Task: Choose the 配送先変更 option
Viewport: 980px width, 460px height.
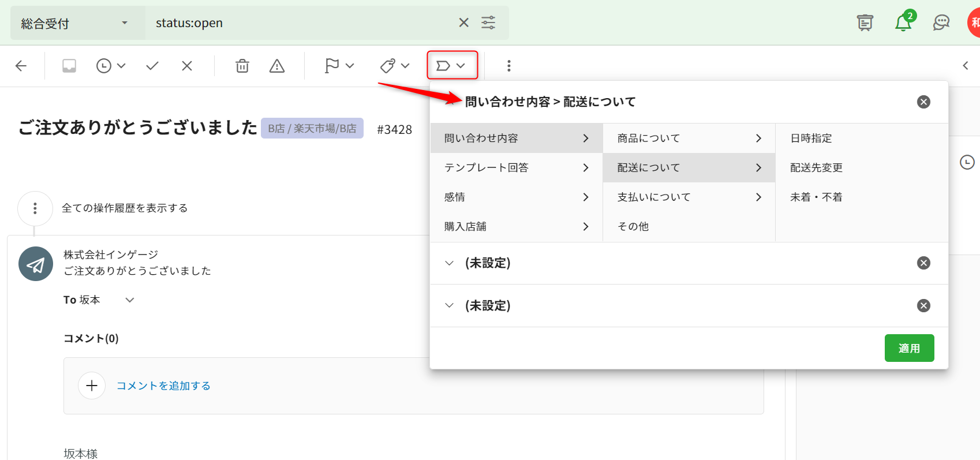Action: coord(816,167)
